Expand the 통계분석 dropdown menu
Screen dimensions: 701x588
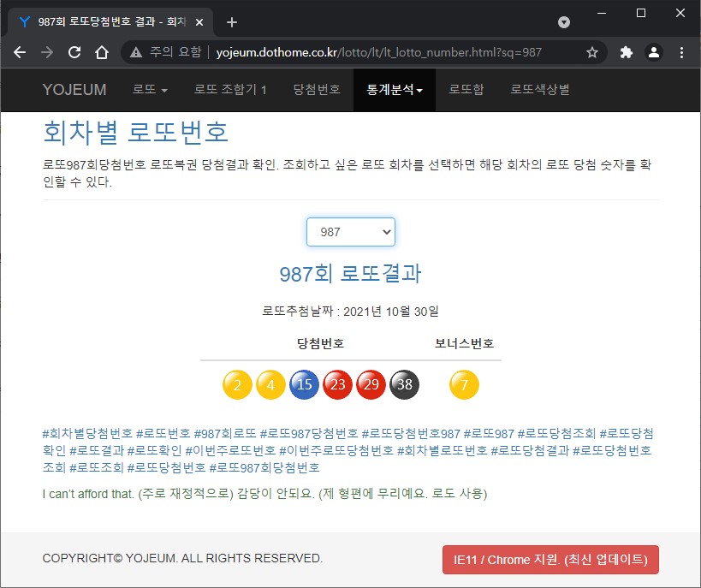pyautogui.click(x=395, y=90)
